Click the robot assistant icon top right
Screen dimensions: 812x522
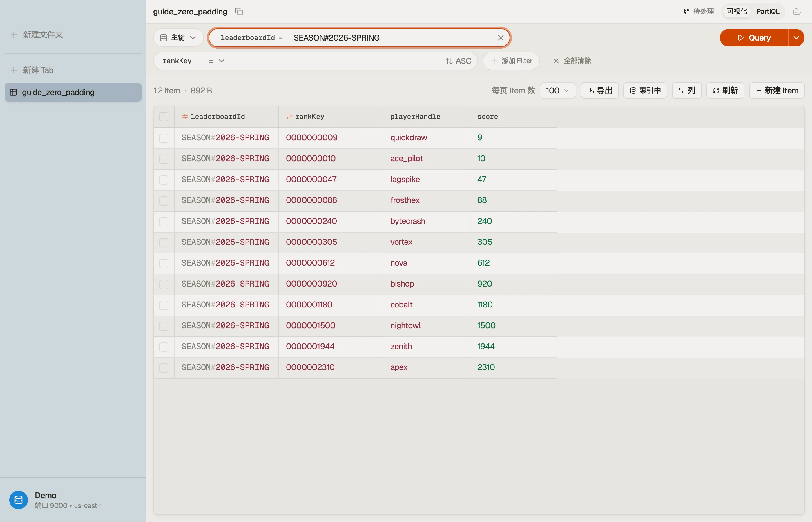(x=797, y=12)
